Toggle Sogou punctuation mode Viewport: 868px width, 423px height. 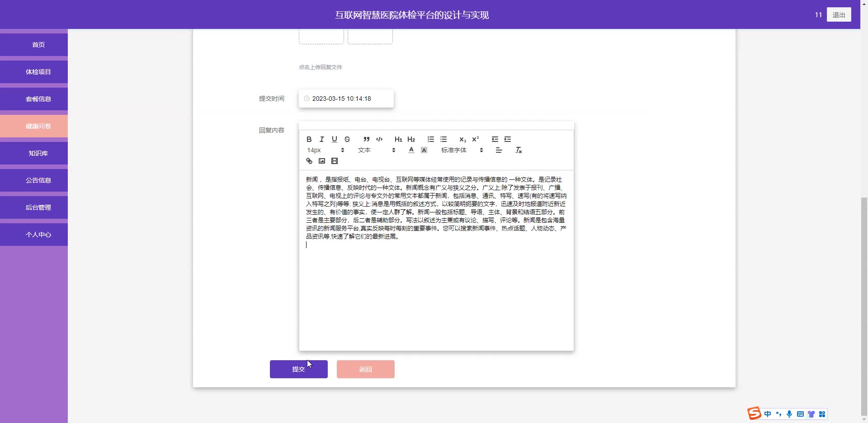(778, 414)
